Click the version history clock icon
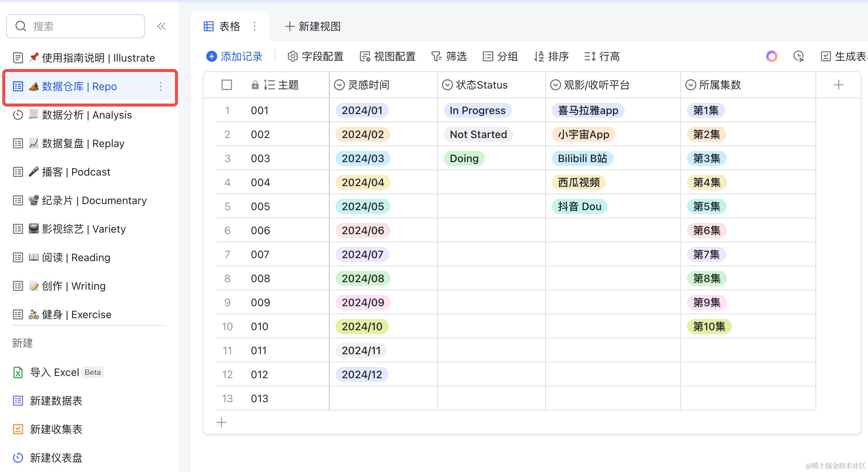868x472 pixels. point(798,56)
